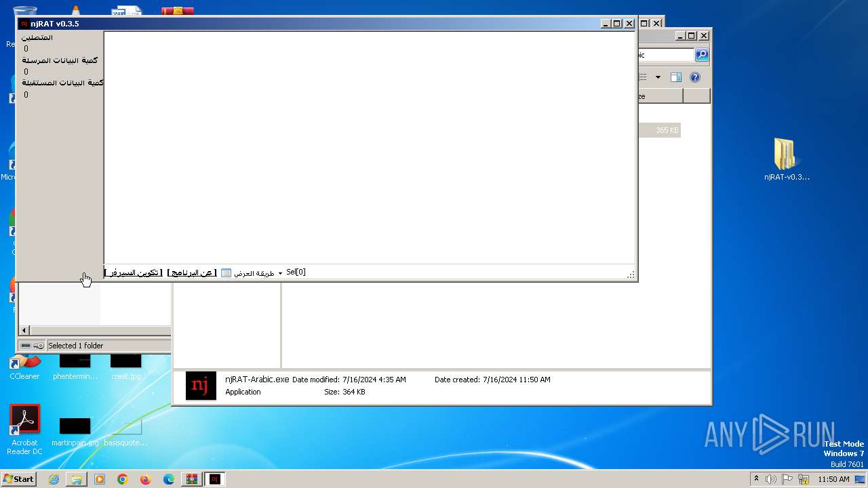Click the Selected 1 folder status text
Screen dimensions: 868x488
(x=75, y=346)
